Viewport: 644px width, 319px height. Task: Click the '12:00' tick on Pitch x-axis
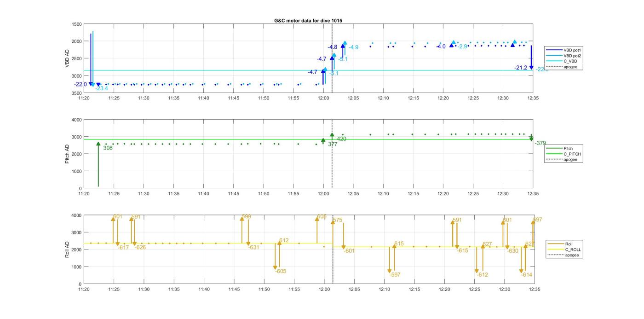(x=323, y=193)
